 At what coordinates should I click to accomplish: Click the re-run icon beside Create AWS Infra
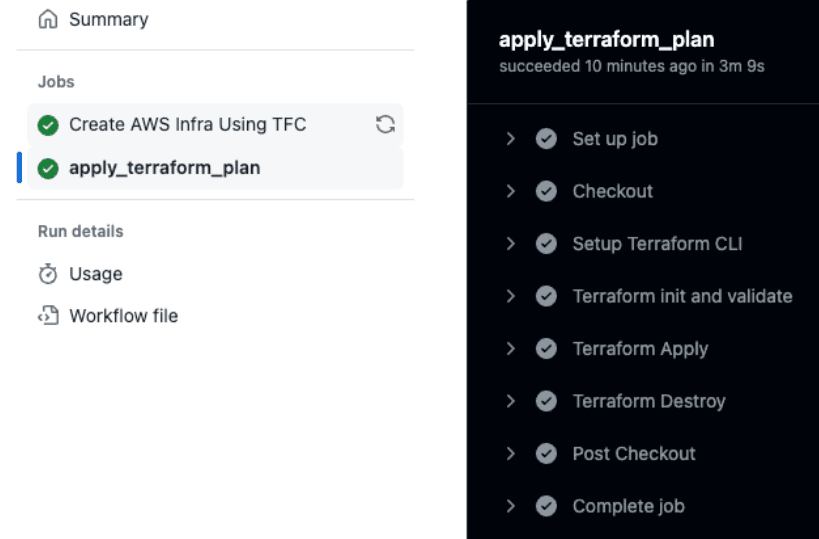coord(385,125)
